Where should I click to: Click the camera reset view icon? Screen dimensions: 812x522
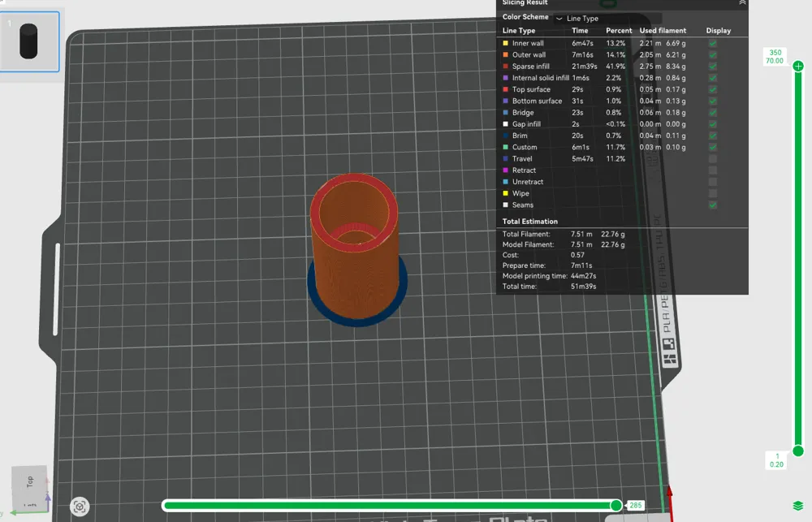[80, 507]
